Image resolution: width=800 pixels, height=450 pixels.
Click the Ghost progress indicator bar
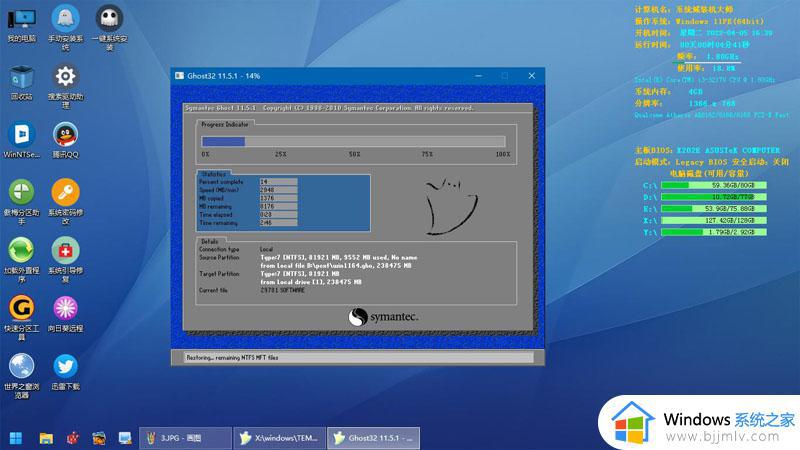pyautogui.click(x=354, y=141)
